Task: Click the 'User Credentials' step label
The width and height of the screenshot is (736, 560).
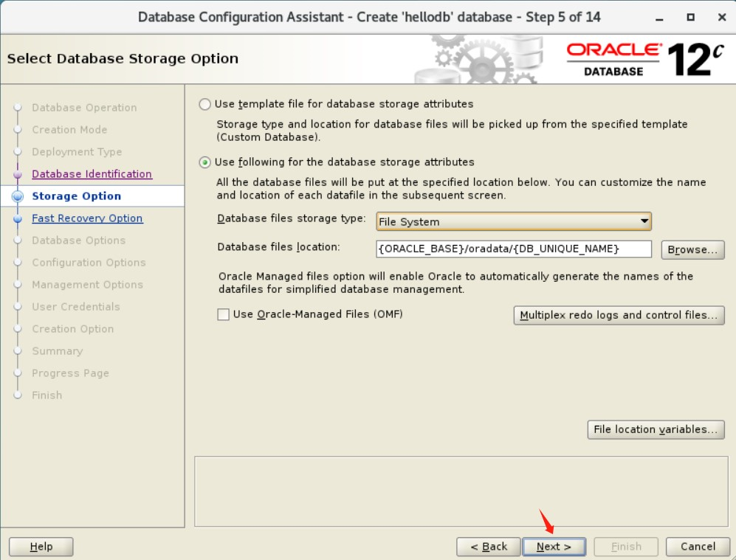Action: pyautogui.click(x=76, y=307)
